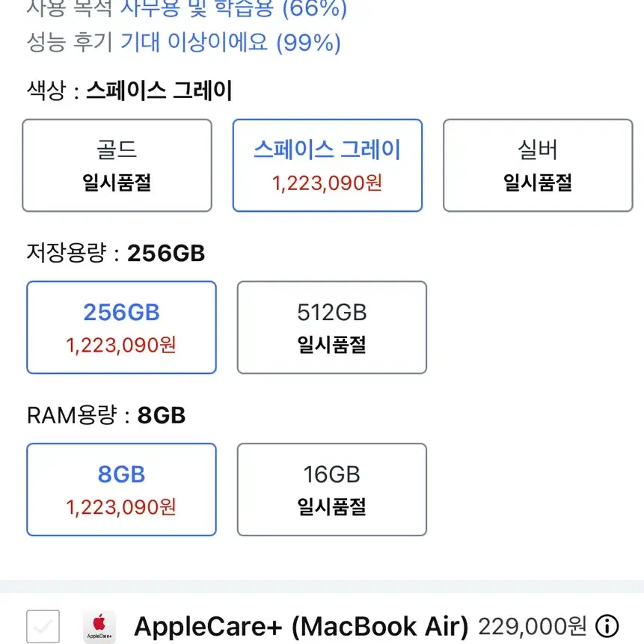Choose the 256GB storage option
Screen dimensions: 644x644
click(x=122, y=328)
